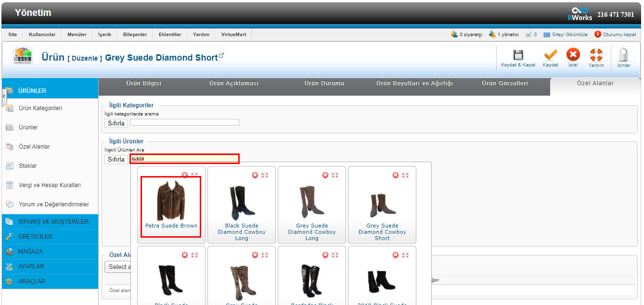Open the Eklentiler menu

click(170, 35)
